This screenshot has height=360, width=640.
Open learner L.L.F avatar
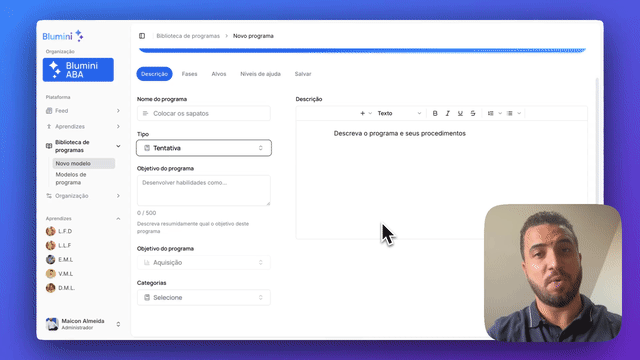[51, 245]
